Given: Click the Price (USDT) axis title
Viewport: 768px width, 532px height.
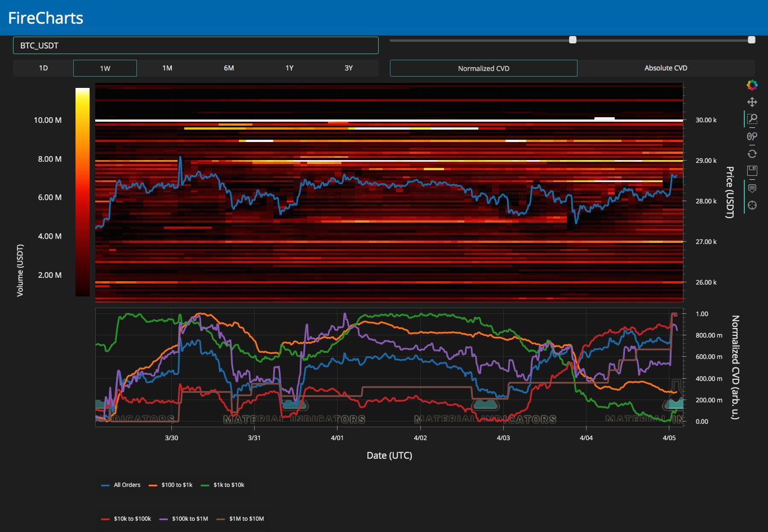Looking at the screenshot, I should tap(729, 192).
